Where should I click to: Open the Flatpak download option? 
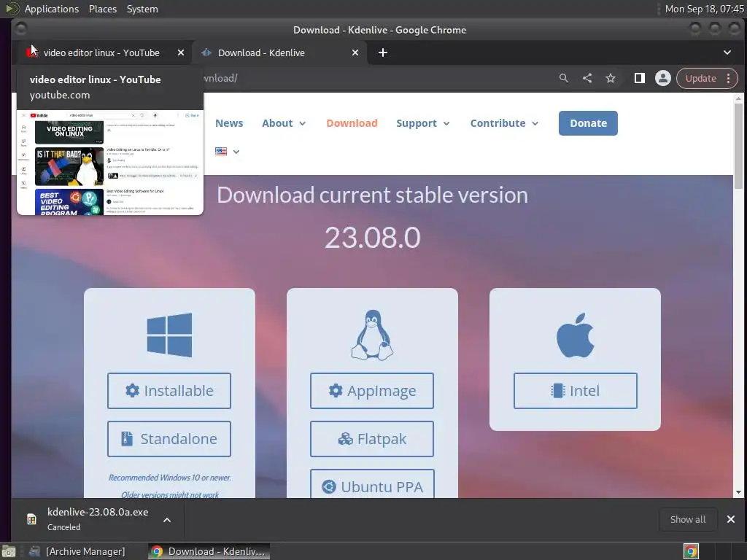pos(372,439)
